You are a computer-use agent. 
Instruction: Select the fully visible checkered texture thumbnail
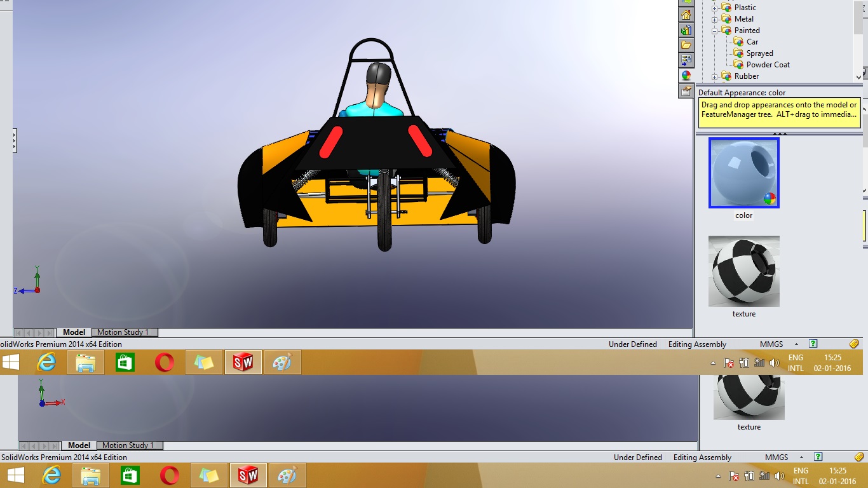click(744, 271)
